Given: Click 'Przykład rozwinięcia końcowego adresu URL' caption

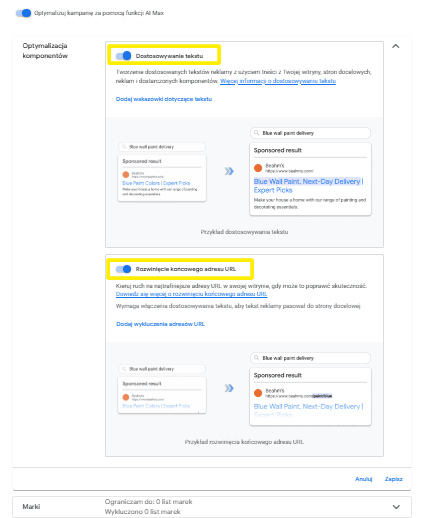Looking at the screenshot, I should pyautogui.click(x=244, y=442).
